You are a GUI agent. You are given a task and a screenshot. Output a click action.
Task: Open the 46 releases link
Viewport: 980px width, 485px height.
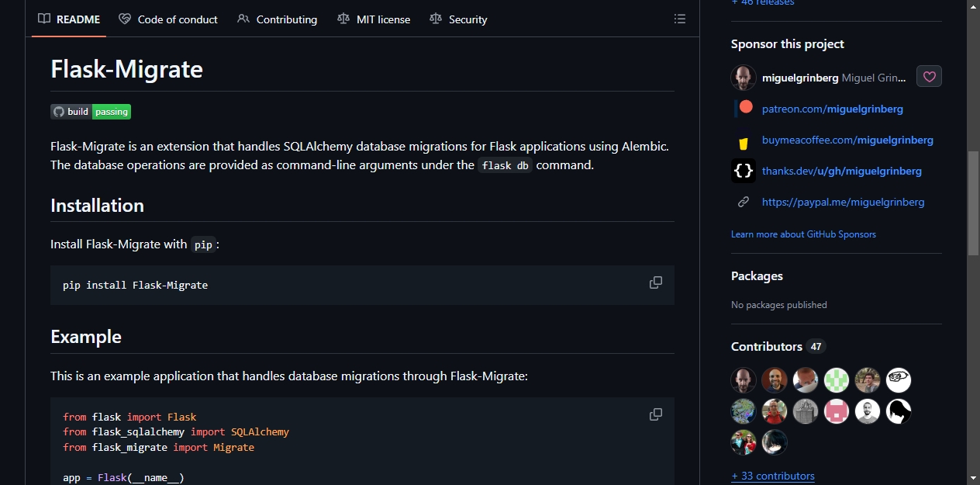[x=763, y=3]
